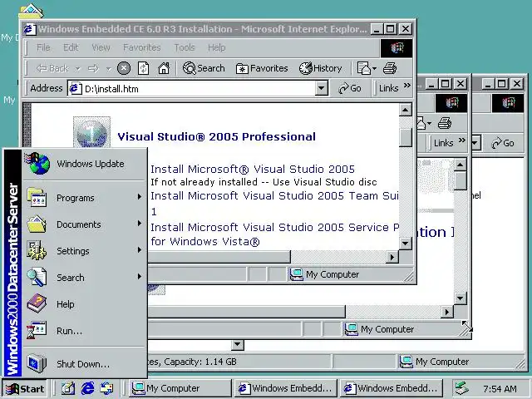Launch Internet Explorer from quick launch

pyautogui.click(x=87, y=388)
